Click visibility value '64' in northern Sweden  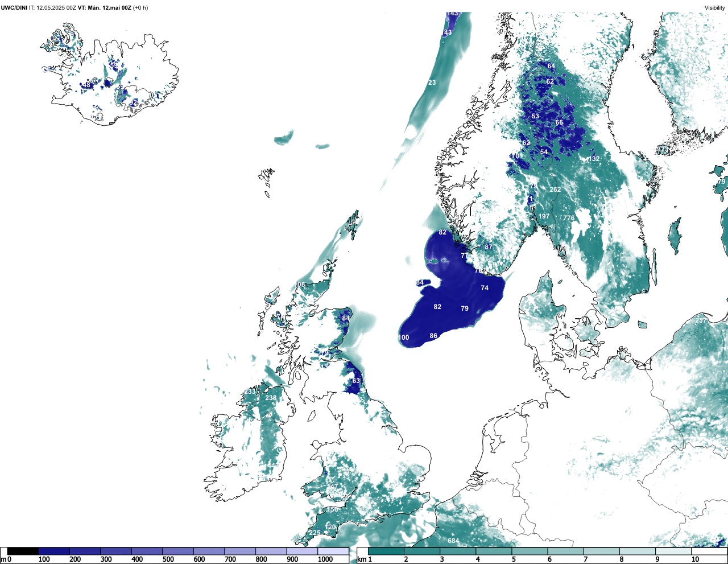[551, 66]
